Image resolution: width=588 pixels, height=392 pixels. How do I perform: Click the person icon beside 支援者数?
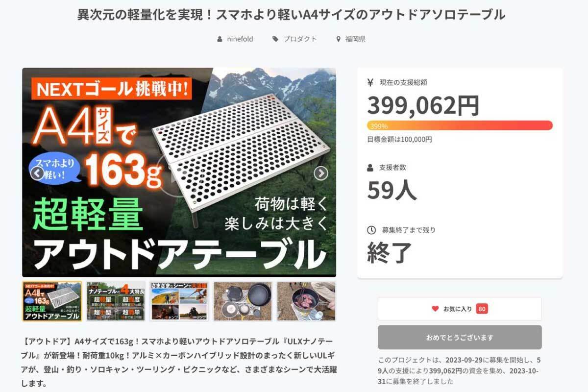[370, 168]
